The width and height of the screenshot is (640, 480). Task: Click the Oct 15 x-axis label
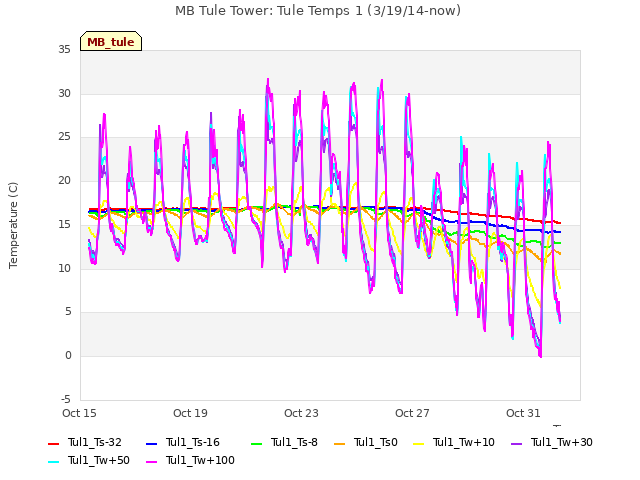[79, 413]
